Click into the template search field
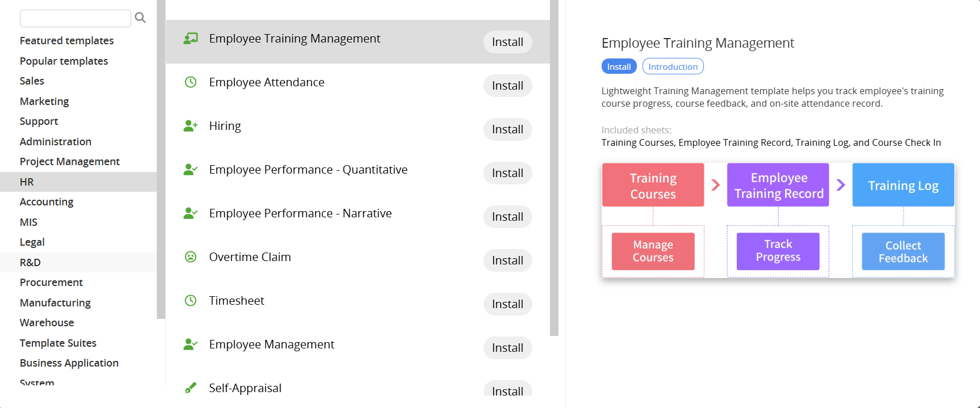Image resolution: width=980 pixels, height=408 pixels. click(76, 18)
